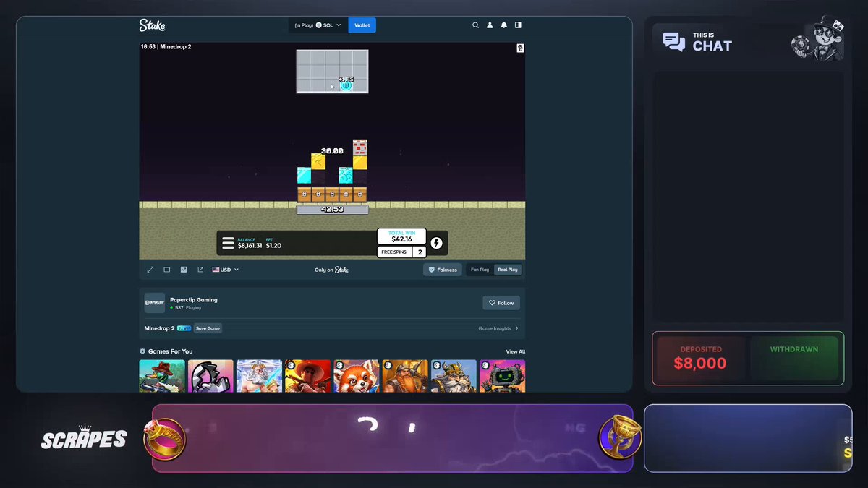
Task: Open the live stats chart icon
Action: [184, 270]
